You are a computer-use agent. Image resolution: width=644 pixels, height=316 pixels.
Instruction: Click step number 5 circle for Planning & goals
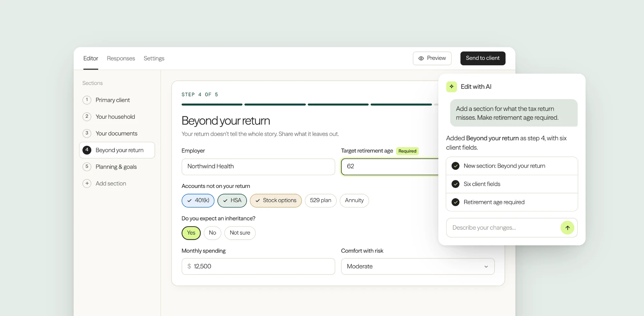click(x=87, y=167)
